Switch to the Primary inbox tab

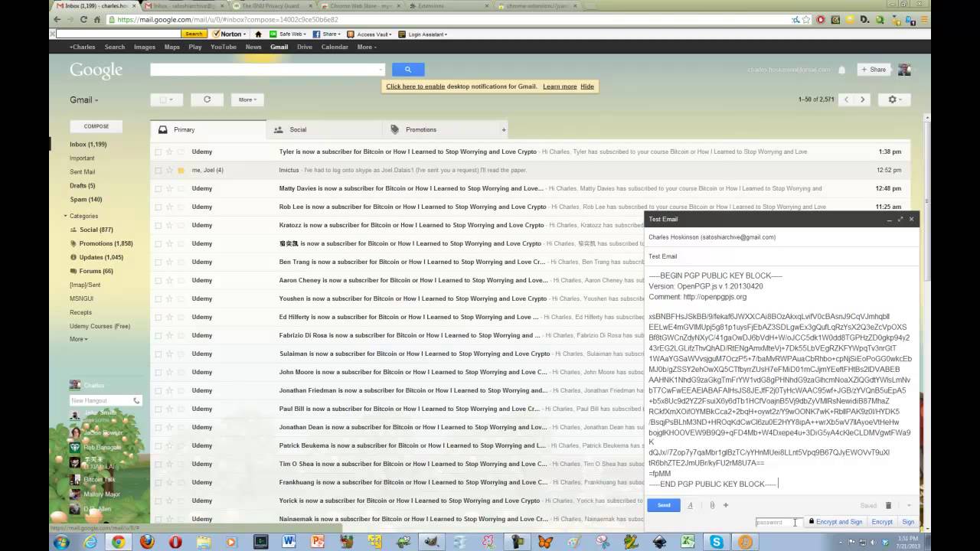point(208,129)
